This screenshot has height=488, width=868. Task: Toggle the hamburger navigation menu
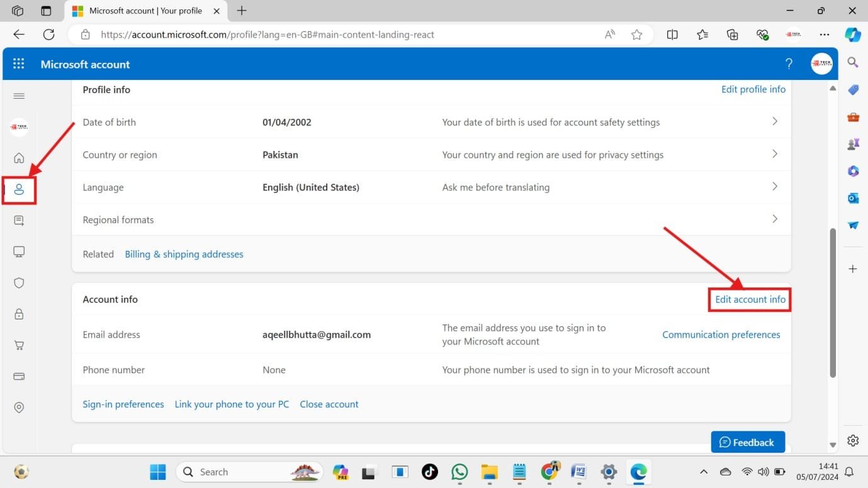pyautogui.click(x=19, y=96)
